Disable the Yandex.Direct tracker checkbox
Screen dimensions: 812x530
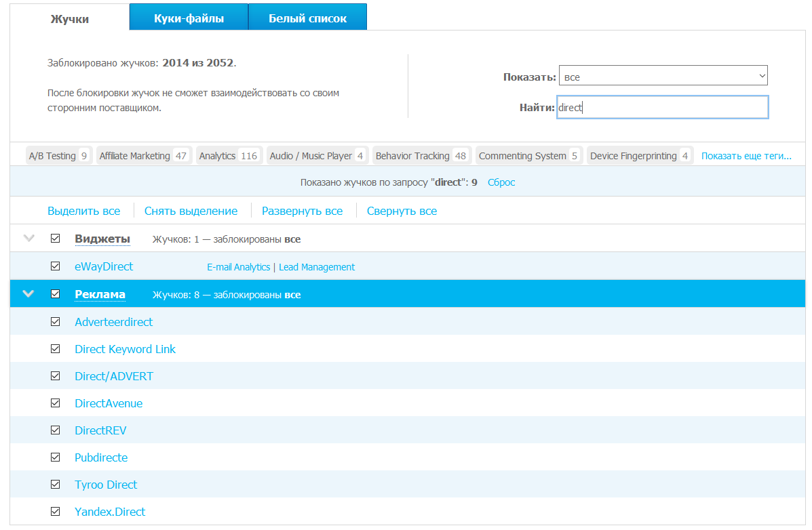55,511
